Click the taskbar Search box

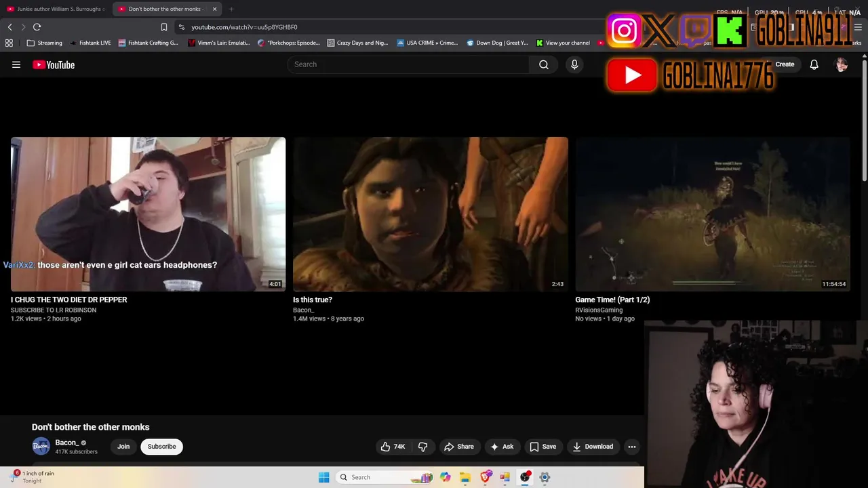point(383,477)
